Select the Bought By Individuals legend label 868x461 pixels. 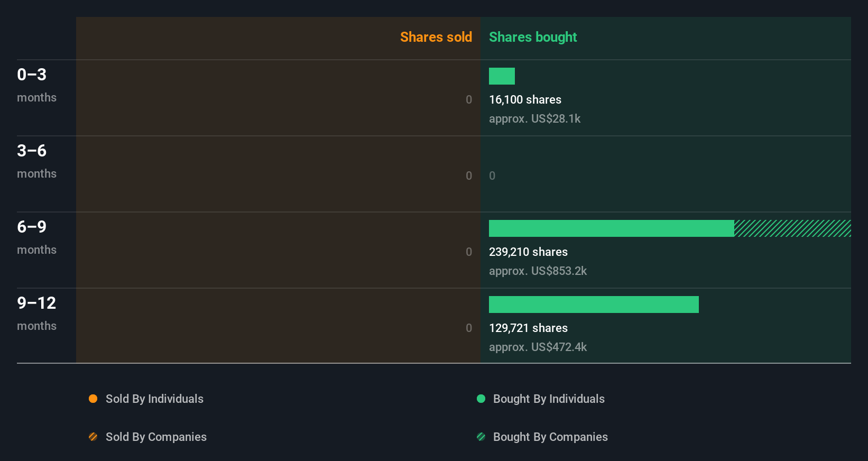[549, 399]
